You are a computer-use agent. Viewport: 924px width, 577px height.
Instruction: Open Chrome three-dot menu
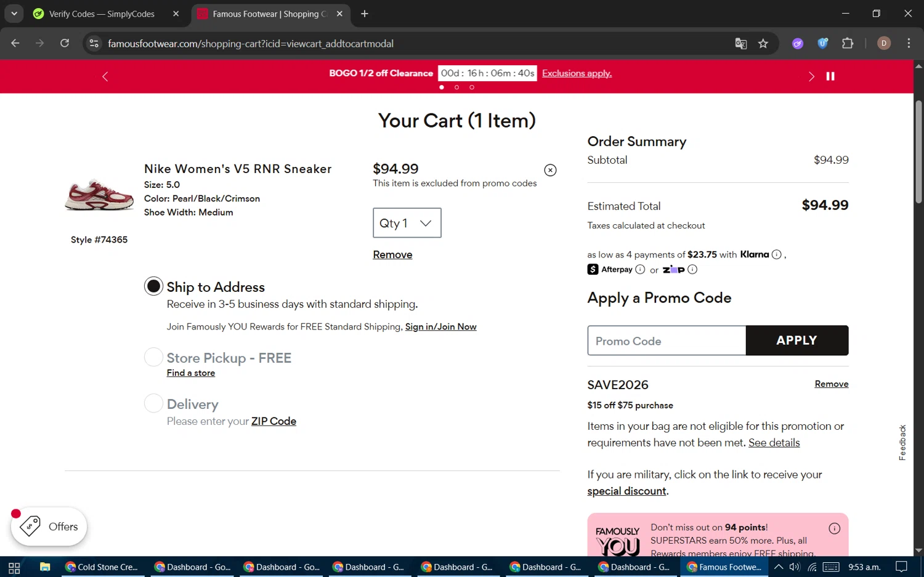(909, 43)
